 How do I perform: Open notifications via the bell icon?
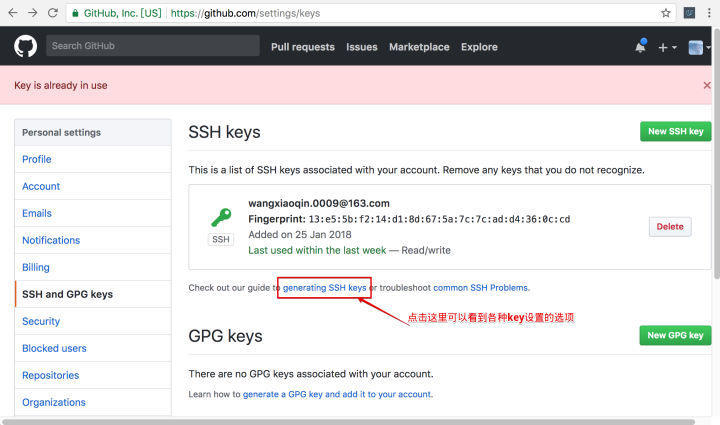tap(641, 46)
